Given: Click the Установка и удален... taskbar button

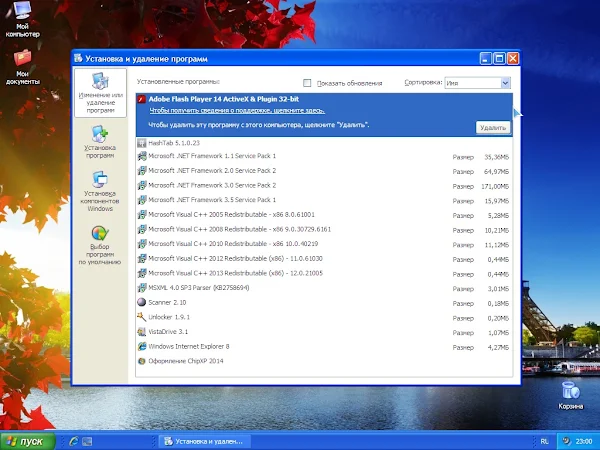Looking at the screenshot, I should pos(204,442).
